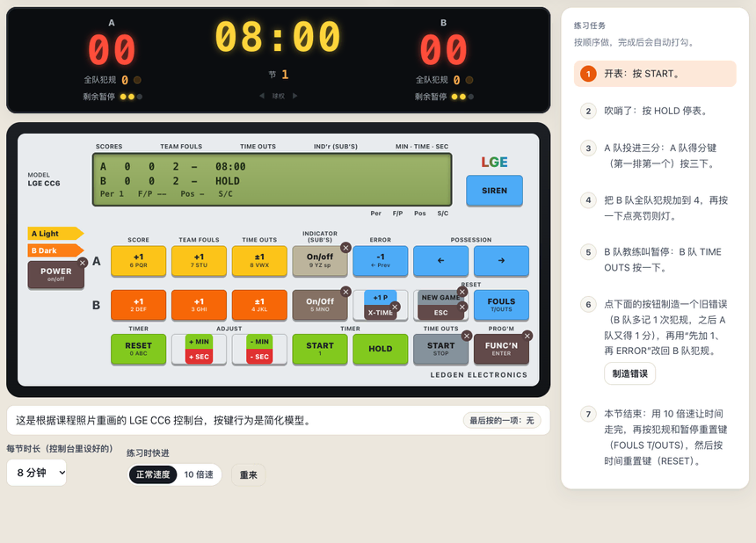Click the X badge on FUNC'N key

pos(527,336)
